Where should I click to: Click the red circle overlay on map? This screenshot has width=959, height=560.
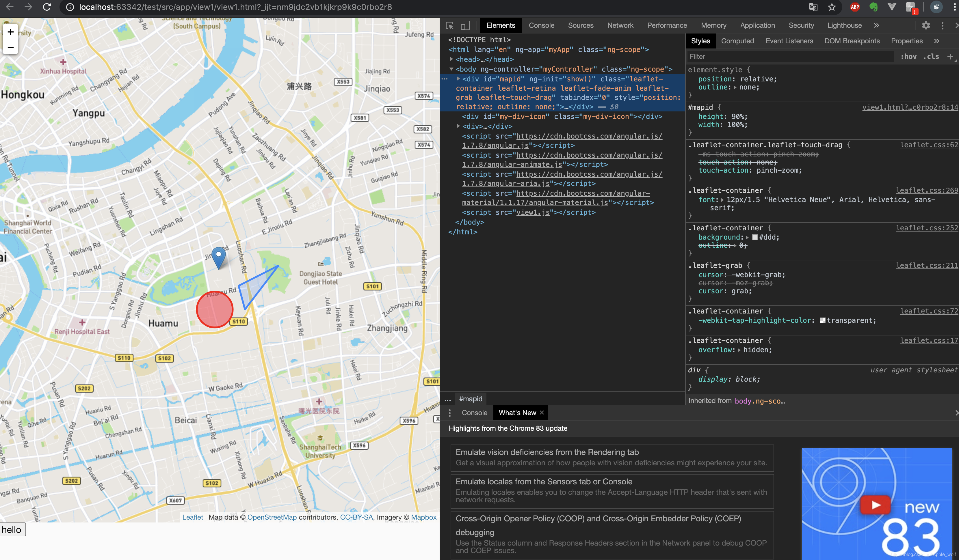click(215, 309)
